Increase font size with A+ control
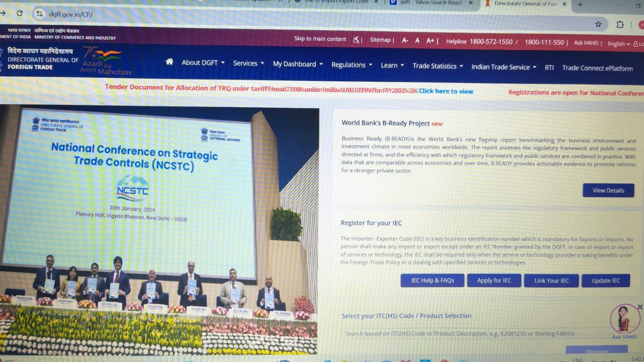The height and width of the screenshot is (362, 644). click(430, 41)
